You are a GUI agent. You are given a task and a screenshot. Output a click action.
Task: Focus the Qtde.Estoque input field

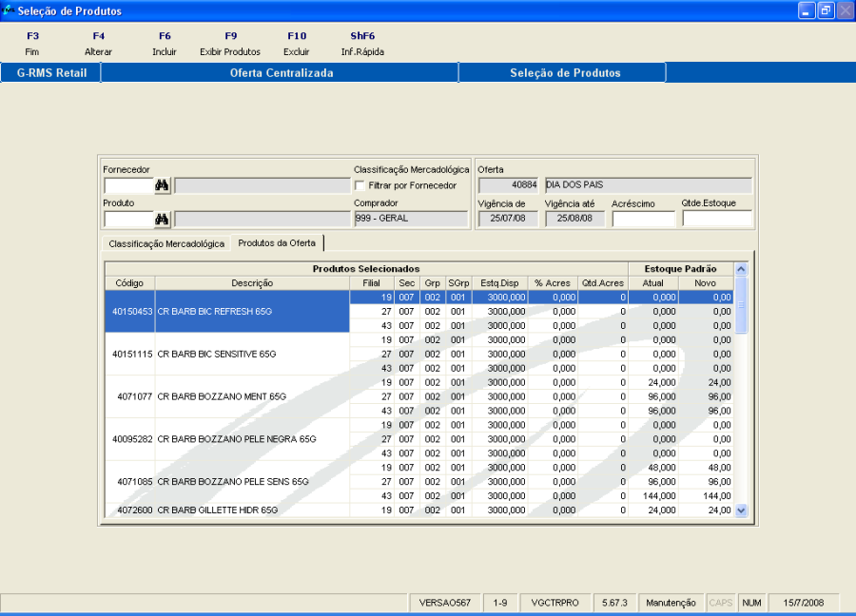(x=716, y=220)
